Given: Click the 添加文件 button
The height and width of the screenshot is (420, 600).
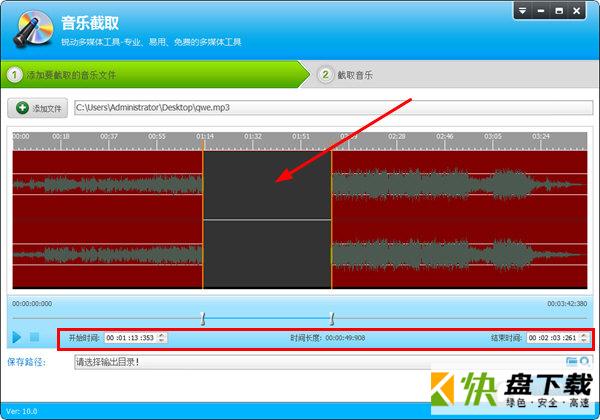Looking at the screenshot, I should pos(38,108).
